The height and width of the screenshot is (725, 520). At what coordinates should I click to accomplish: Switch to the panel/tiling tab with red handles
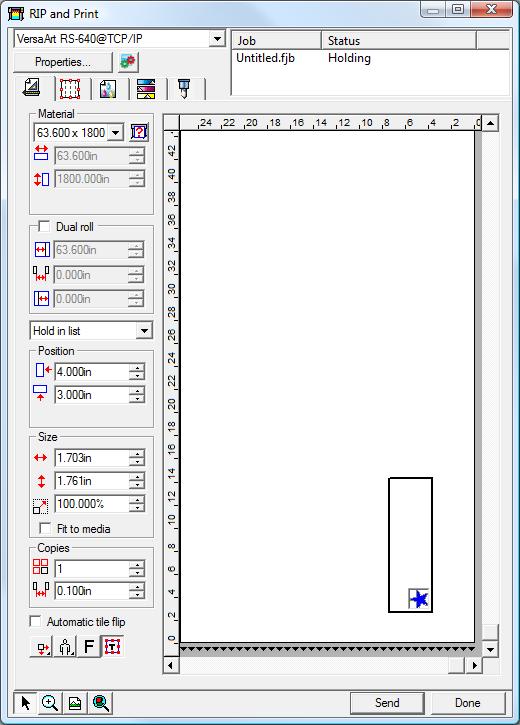(70, 88)
